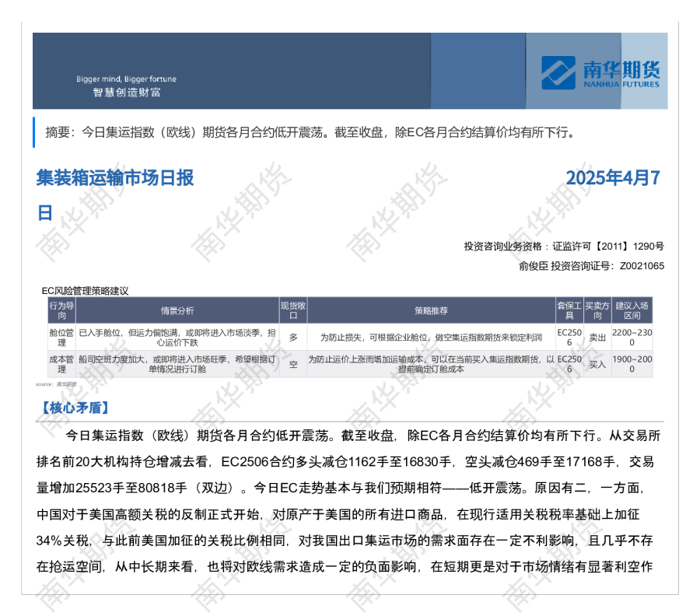
Task: Click body line starting "34%关税"
Action: pos(345,541)
